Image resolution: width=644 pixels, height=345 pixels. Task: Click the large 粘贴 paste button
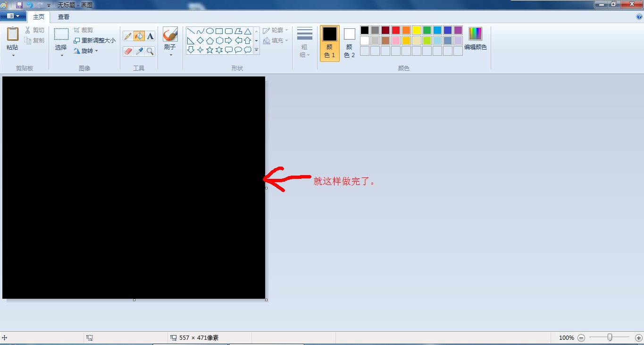(x=13, y=39)
